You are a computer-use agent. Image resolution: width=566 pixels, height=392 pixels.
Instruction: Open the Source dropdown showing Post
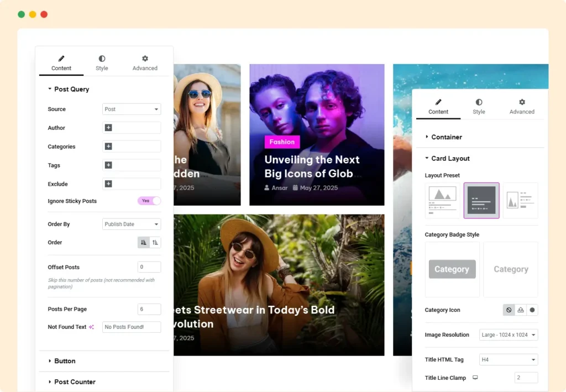click(x=132, y=109)
